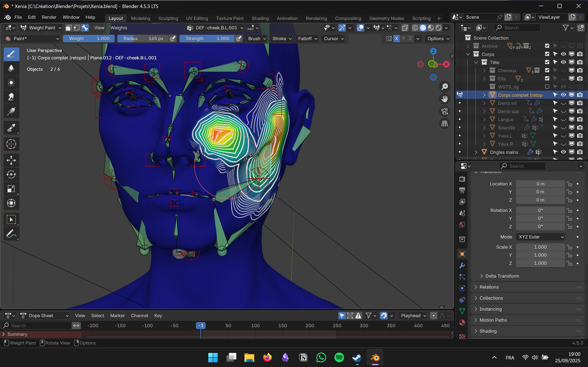Activate the Rotate tool
The image size is (588, 367).
pos(11,175)
